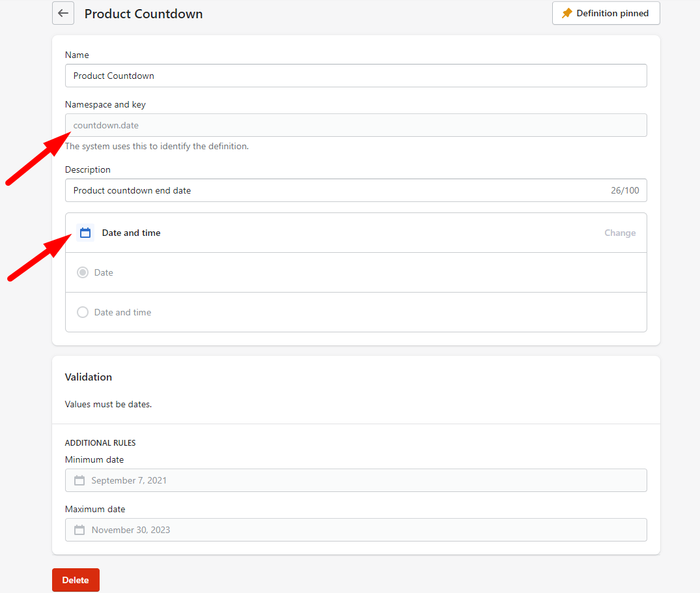Click the Minimum date label
This screenshot has height=593, width=700.
click(94, 460)
